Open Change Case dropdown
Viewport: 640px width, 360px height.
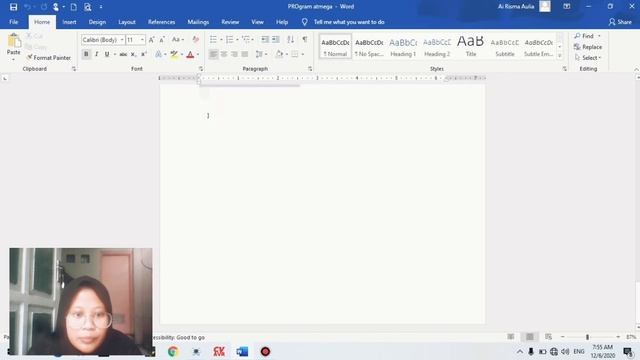point(178,40)
